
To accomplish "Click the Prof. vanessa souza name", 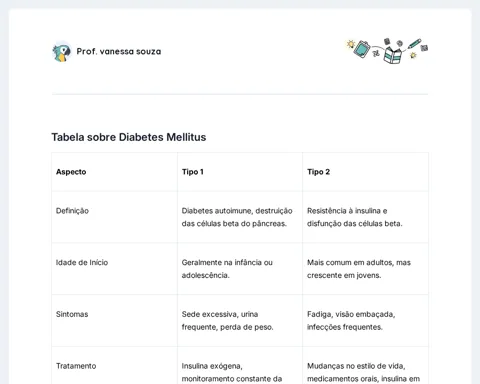I will tap(119, 51).
